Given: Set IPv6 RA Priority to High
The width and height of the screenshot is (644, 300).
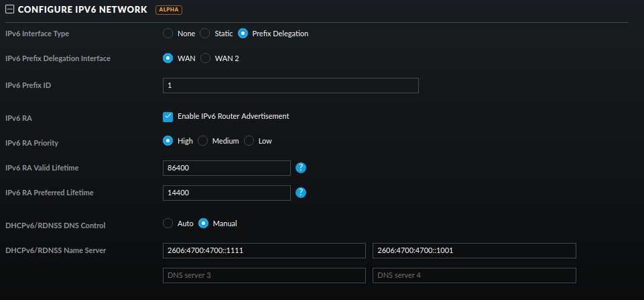Looking at the screenshot, I should pyautogui.click(x=168, y=141).
